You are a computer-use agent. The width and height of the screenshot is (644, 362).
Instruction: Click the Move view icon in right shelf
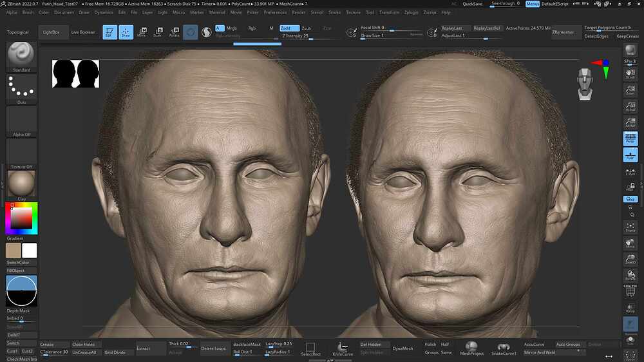[630, 243]
